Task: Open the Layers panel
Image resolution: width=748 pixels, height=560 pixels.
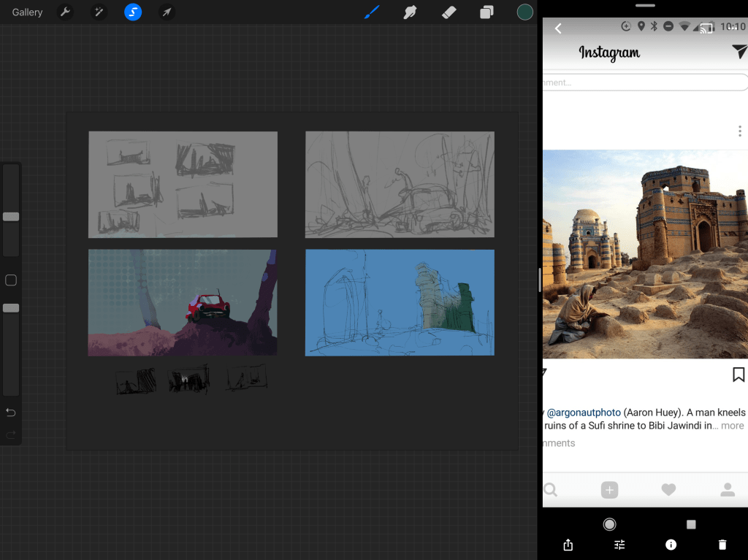Action: tap(486, 12)
